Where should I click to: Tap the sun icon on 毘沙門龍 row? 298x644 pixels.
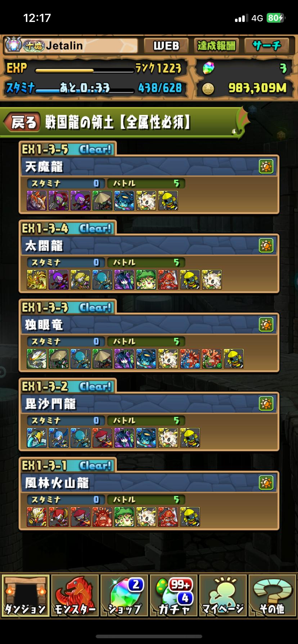[266, 404]
